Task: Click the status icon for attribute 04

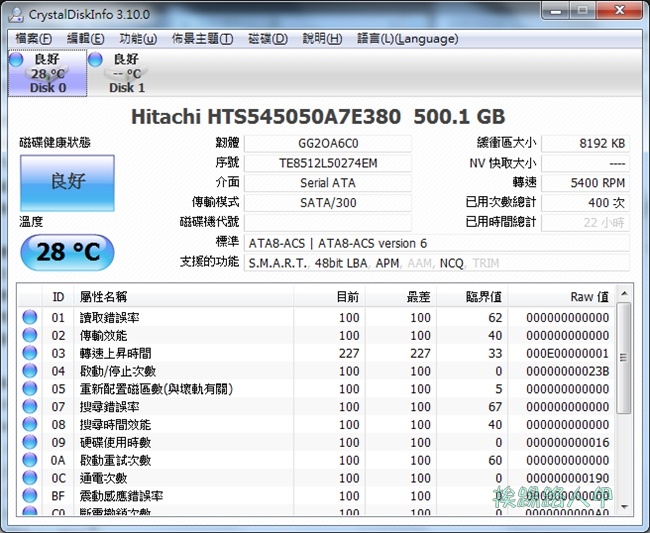Action: pyautogui.click(x=29, y=371)
